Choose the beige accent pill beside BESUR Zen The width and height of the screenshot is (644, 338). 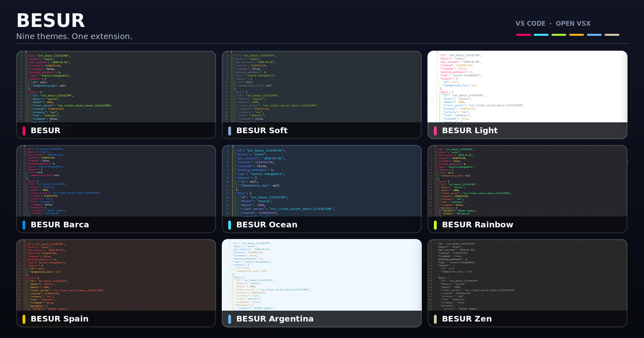[x=435, y=319]
